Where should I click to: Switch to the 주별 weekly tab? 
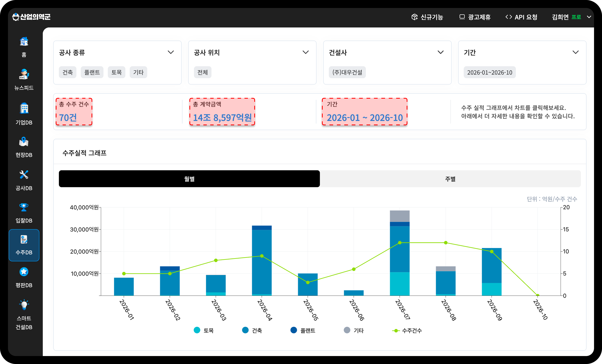[x=450, y=179]
